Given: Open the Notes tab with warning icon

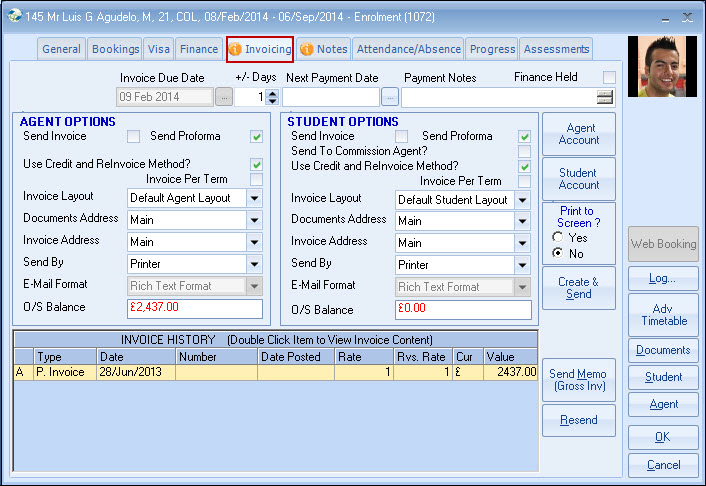Looking at the screenshot, I should pyautogui.click(x=323, y=49).
